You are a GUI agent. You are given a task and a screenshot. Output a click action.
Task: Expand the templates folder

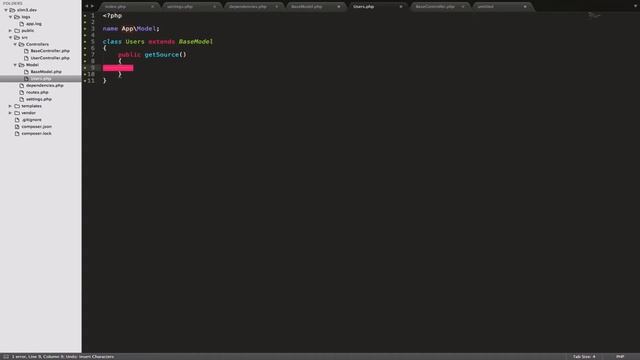[x=11, y=106]
